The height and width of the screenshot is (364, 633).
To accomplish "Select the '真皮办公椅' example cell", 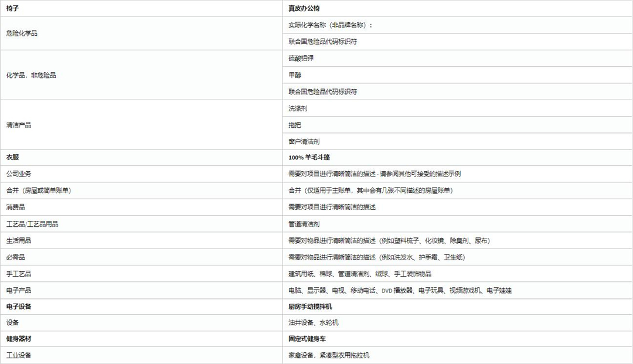I will [457, 8].
